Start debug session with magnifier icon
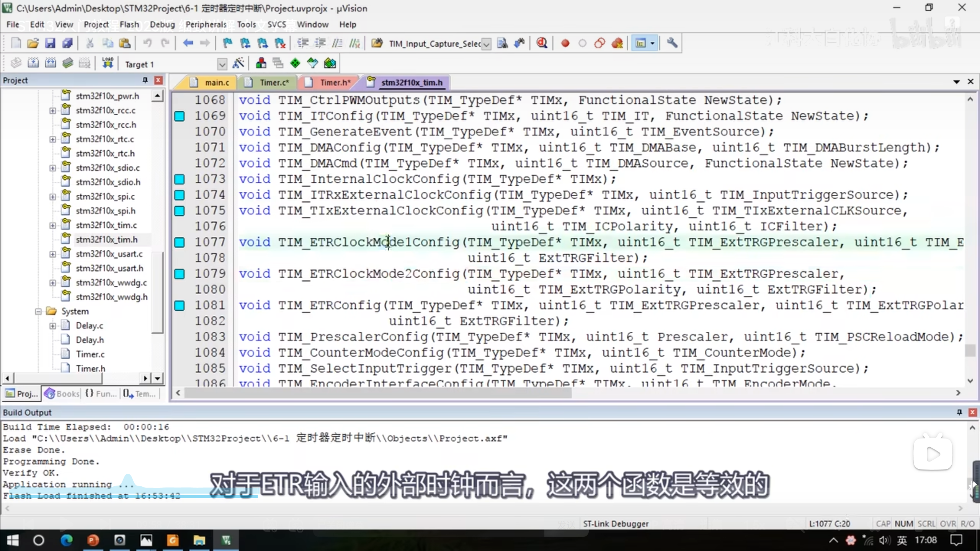This screenshot has height=551, width=980. coord(541,43)
